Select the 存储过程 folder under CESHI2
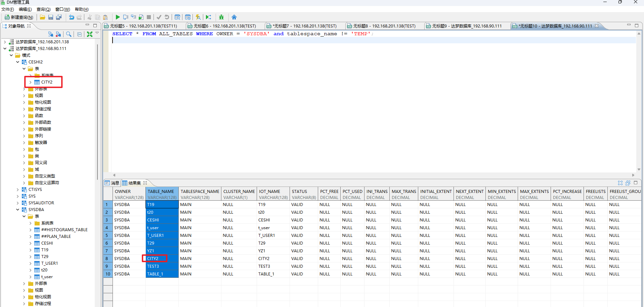This screenshot has height=307, width=644. point(43,109)
